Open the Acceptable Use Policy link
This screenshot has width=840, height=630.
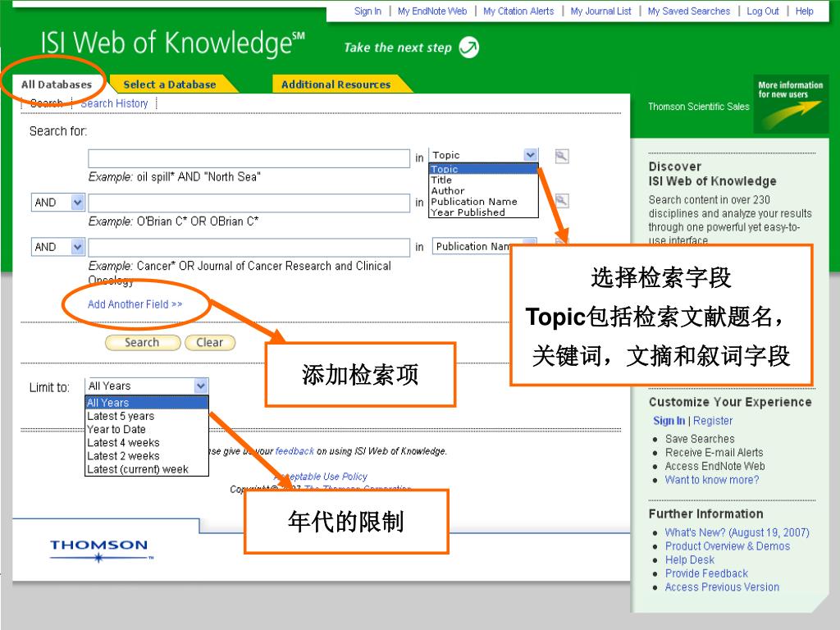(x=322, y=477)
